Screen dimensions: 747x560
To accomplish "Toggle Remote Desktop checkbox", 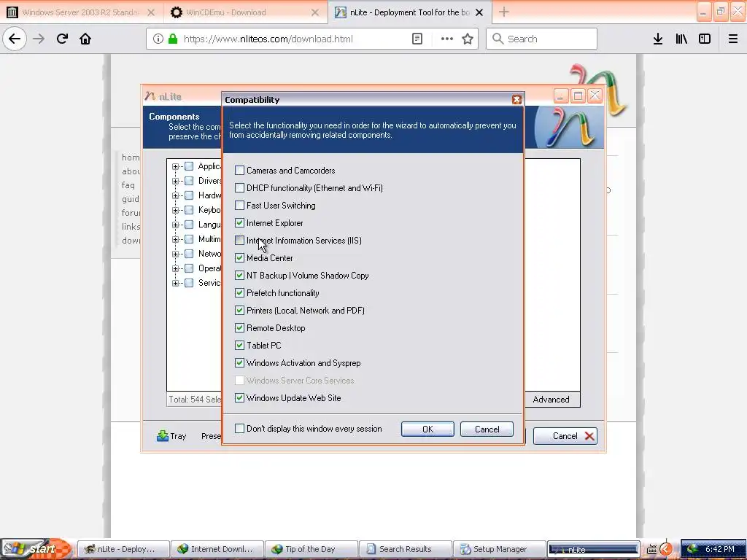I will 239,327.
